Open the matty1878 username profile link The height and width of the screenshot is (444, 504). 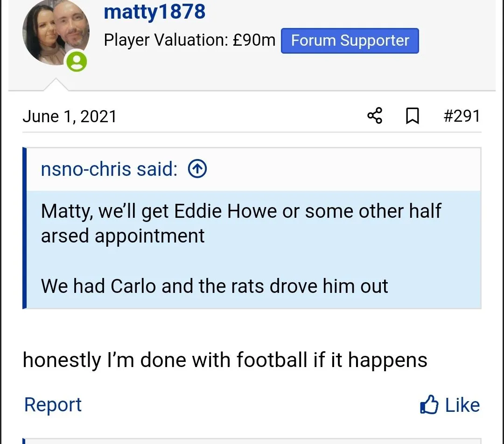pyautogui.click(x=154, y=11)
